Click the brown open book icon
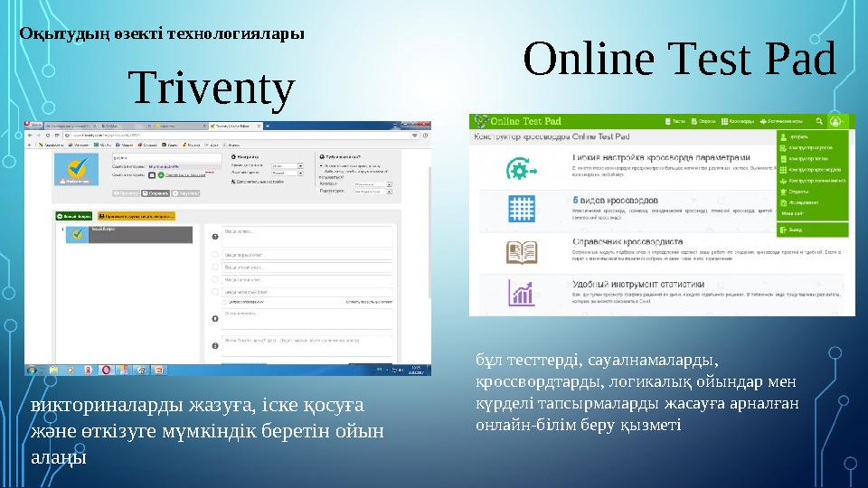The image size is (868, 488). pos(522,252)
